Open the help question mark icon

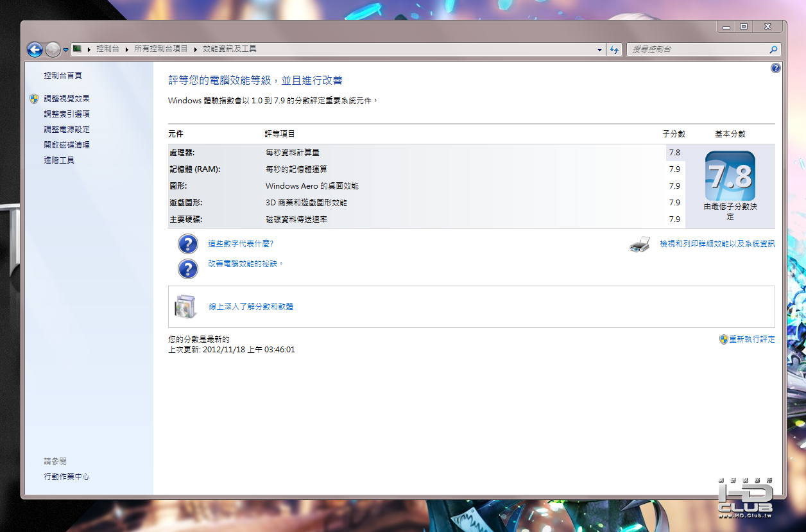776,68
